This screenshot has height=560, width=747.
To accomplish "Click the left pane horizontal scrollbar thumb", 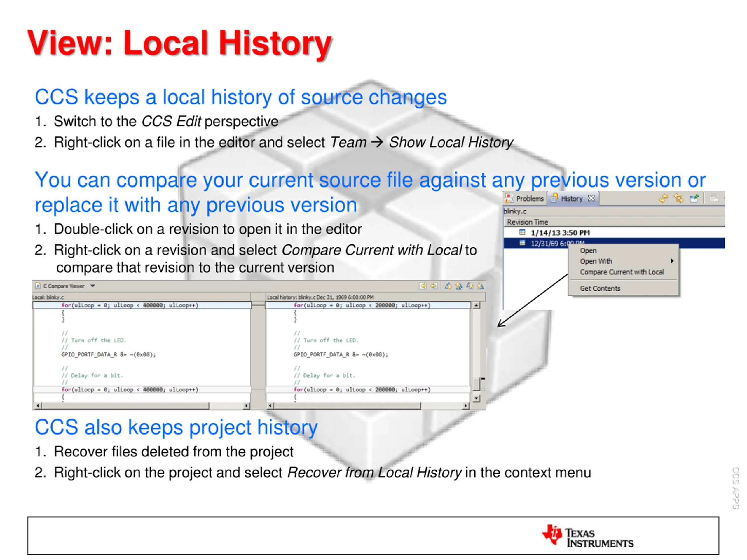I will pos(126,405).
